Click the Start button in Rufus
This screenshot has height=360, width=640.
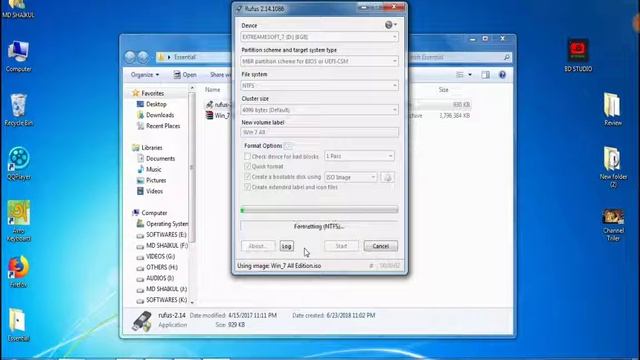341,246
